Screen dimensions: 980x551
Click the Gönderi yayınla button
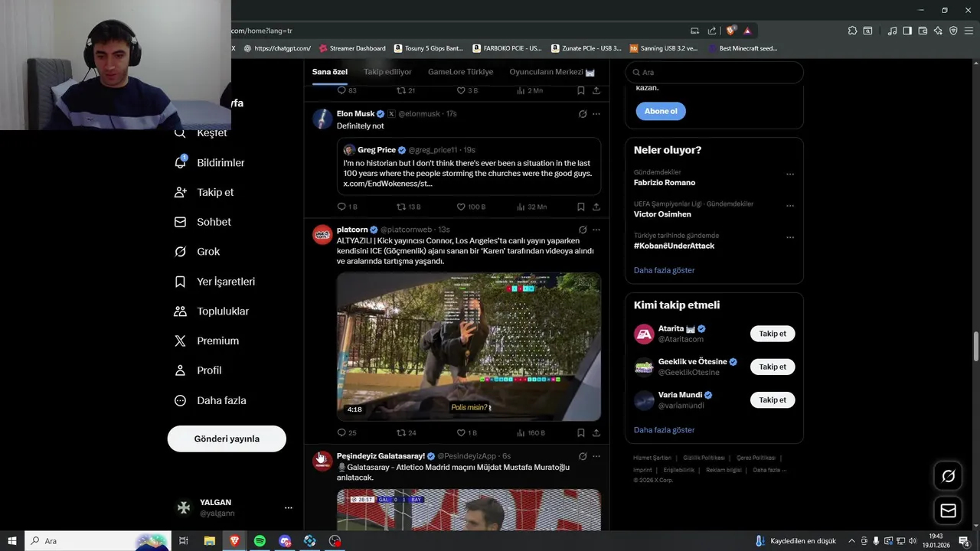(227, 439)
